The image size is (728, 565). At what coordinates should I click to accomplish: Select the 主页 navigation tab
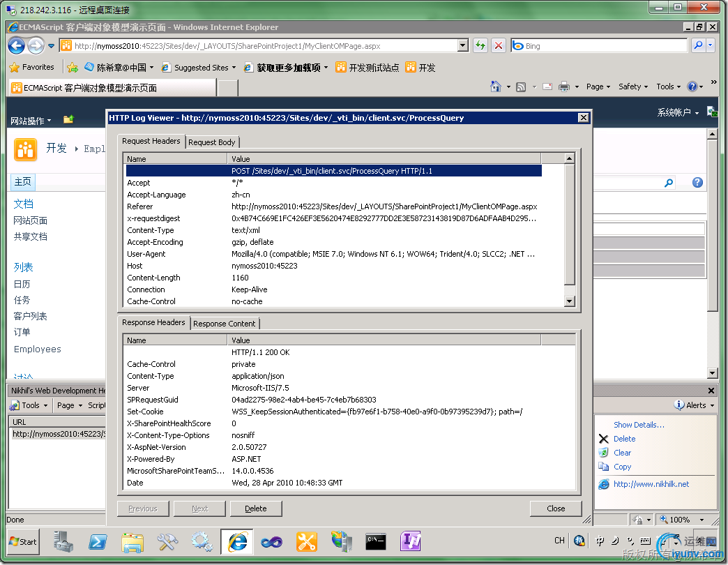click(x=23, y=181)
